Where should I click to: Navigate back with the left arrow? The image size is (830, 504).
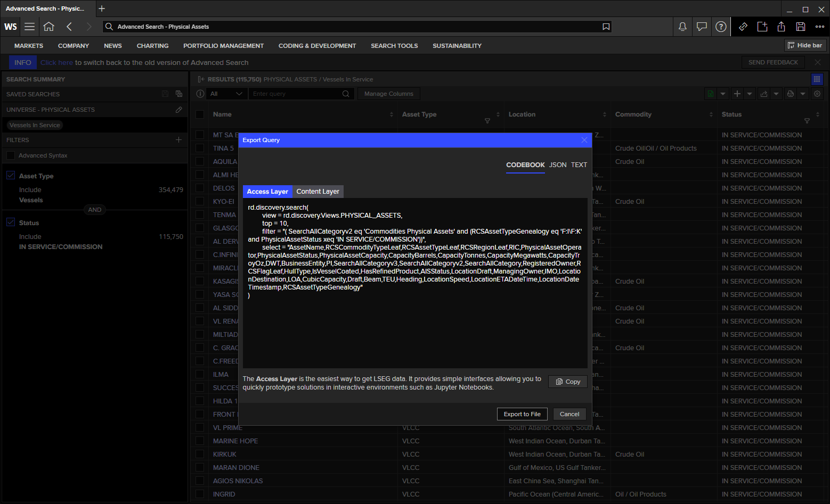tap(69, 27)
